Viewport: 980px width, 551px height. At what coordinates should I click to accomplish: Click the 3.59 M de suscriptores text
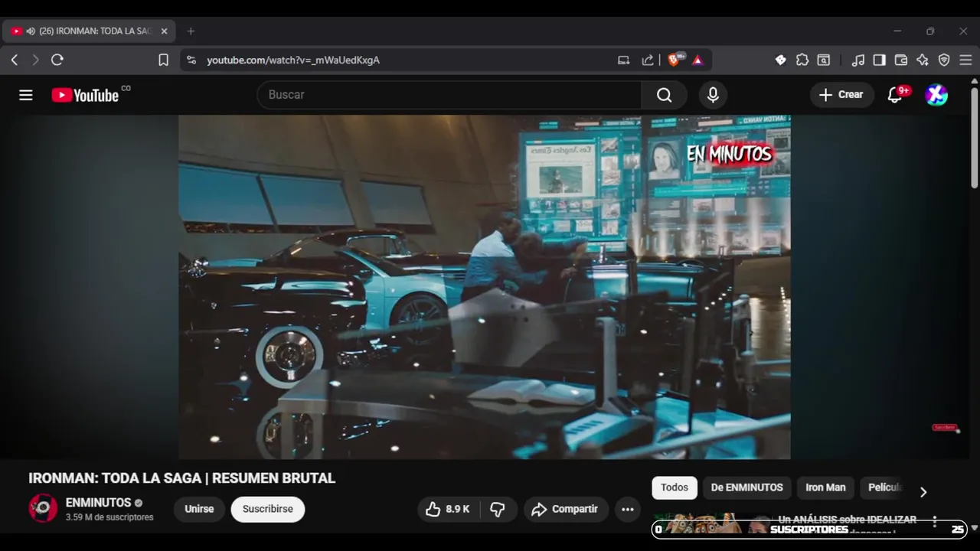[x=109, y=517]
